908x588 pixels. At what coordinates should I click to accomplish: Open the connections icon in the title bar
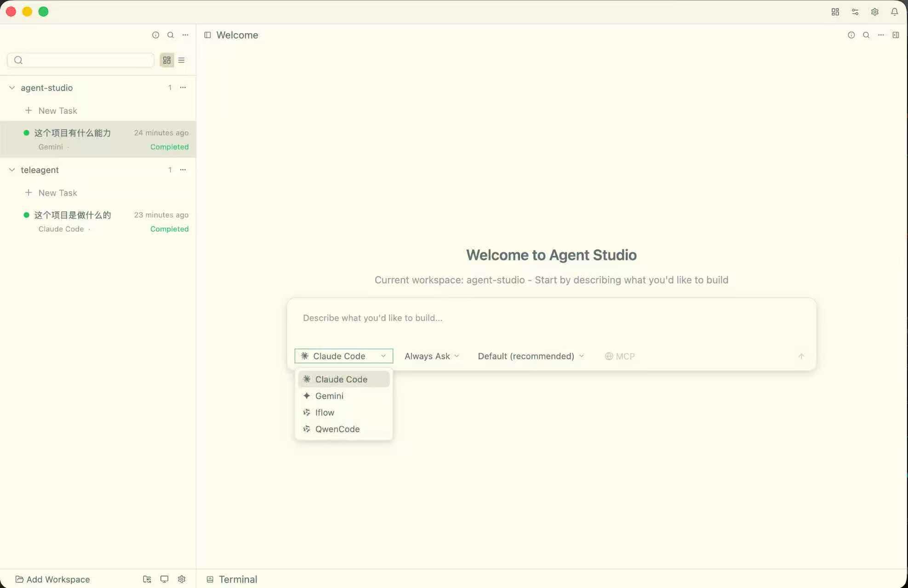(x=855, y=11)
